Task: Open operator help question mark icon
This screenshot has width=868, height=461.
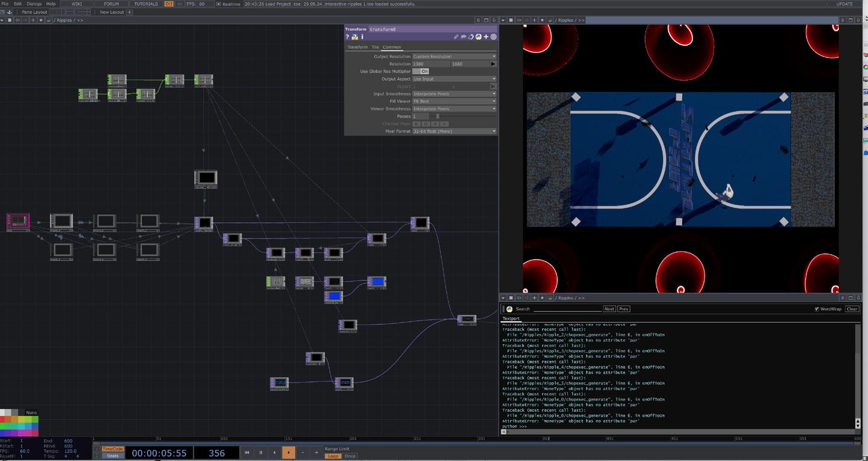Action: pyautogui.click(x=347, y=37)
